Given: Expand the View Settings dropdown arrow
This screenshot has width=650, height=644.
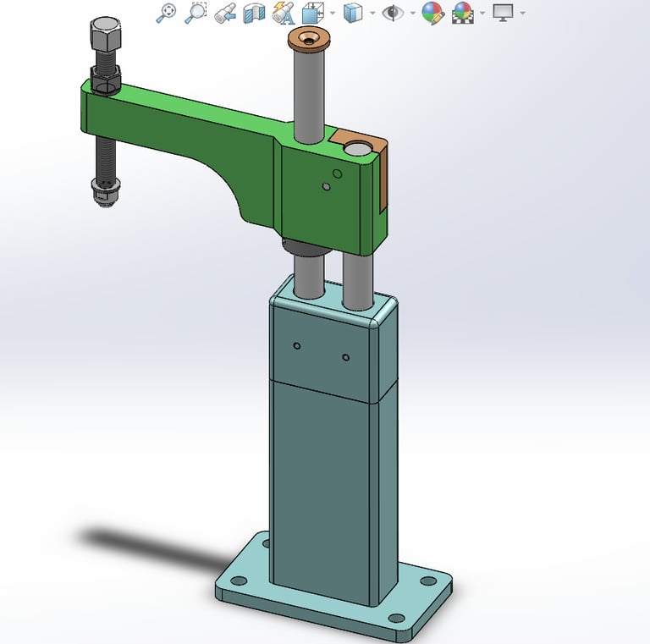Looking at the screenshot, I should click(x=523, y=14).
